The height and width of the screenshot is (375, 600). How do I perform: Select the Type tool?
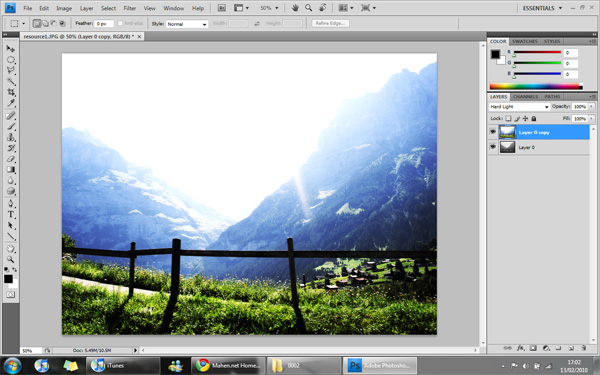pyautogui.click(x=11, y=214)
